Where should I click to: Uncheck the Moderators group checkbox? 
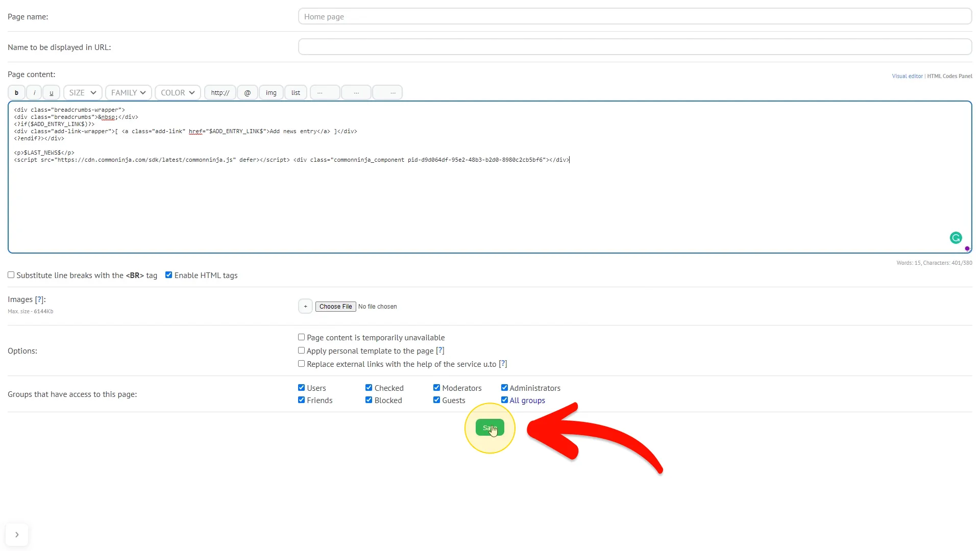tap(436, 388)
